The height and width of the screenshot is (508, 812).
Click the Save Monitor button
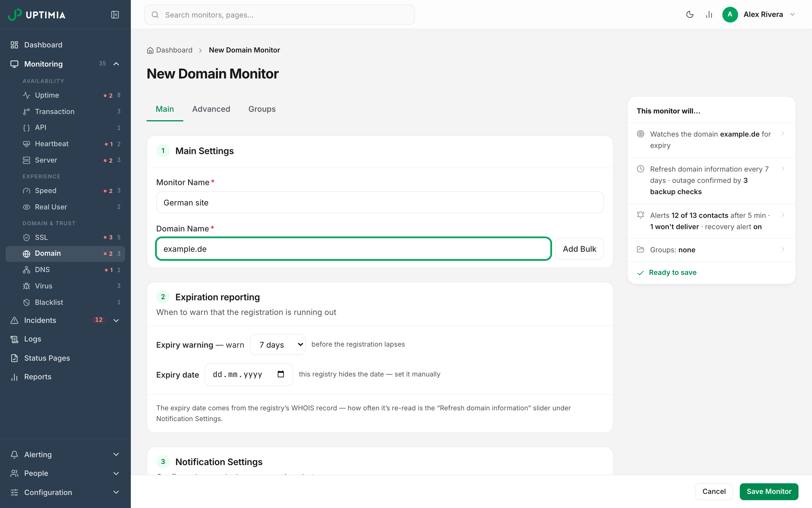[769, 491]
